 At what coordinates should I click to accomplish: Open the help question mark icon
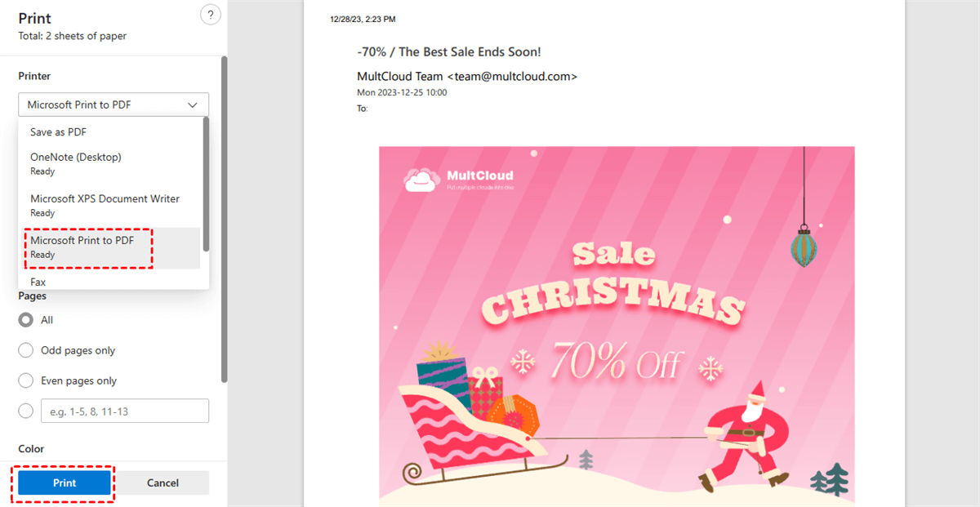coord(211,15)
